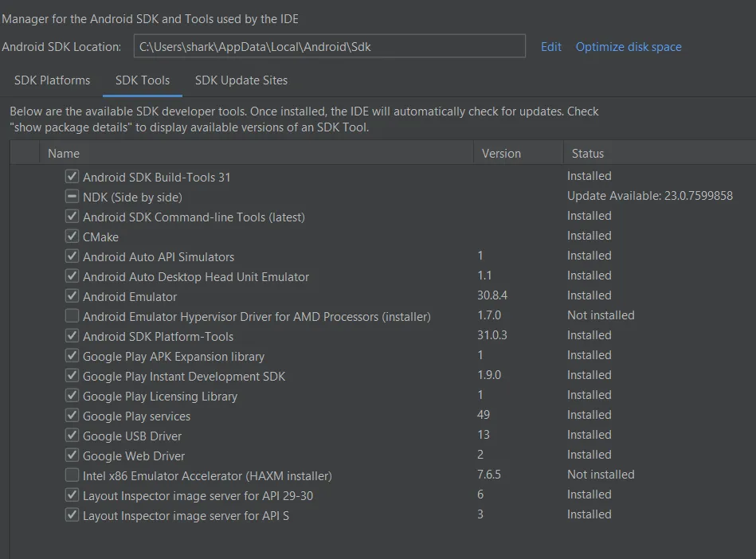Click the Status column header
The height and width of the screenshot is (559, 756).
(x=587, y=154)
